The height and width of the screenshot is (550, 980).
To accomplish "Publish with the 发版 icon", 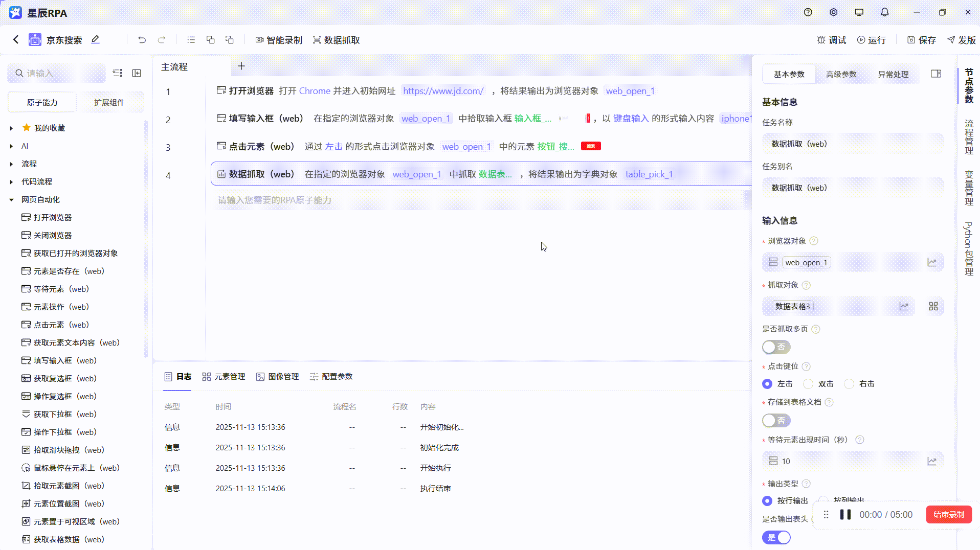I will click(x=961, y=39).
